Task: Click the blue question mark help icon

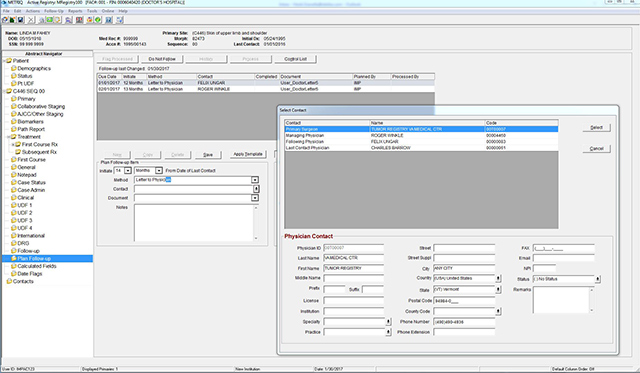Action: pyautogui.click(x=109, y=20)
